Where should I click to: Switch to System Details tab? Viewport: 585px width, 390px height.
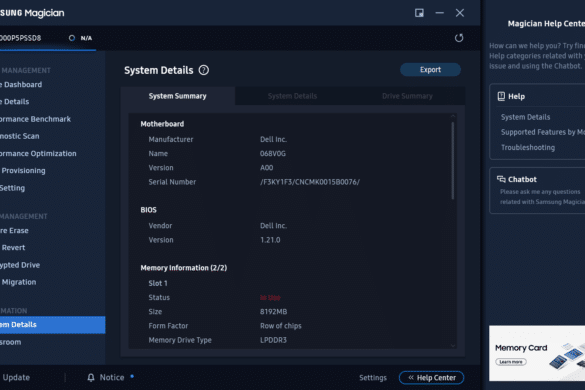click(x=292, y=96)
